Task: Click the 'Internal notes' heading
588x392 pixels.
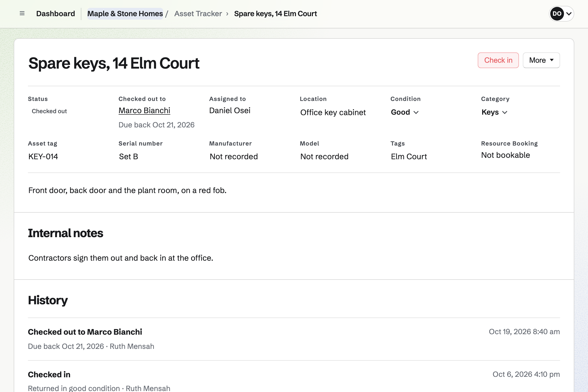Action: pyautogui.click(x=65, y=233)
